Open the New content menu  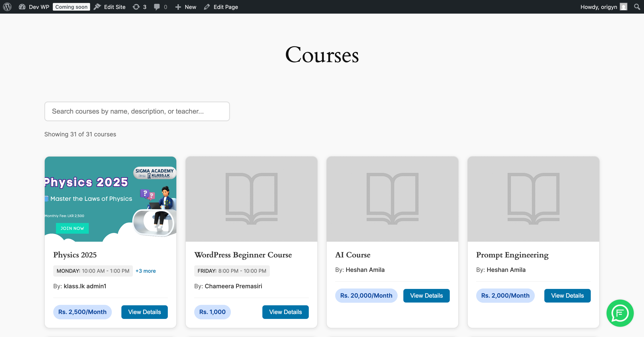(186, 7)
